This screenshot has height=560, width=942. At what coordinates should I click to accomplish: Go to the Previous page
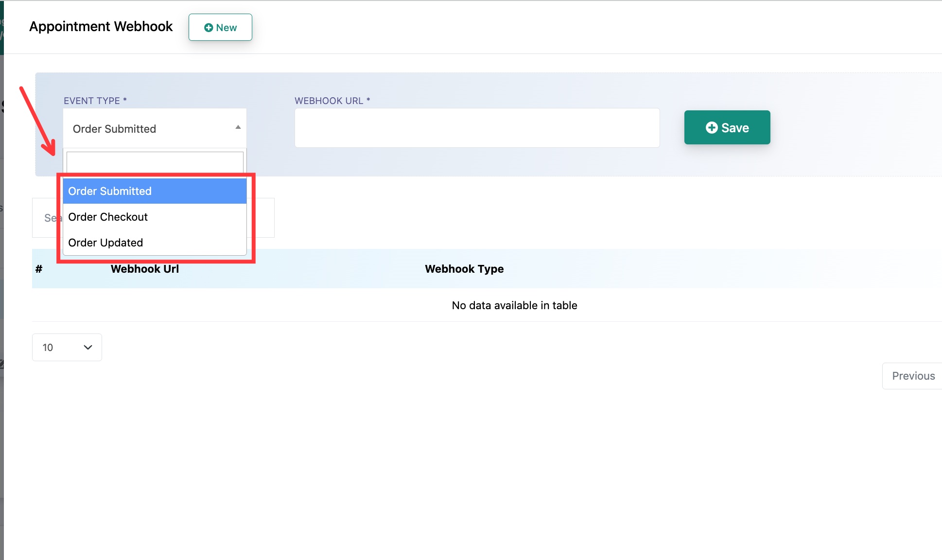click(x=912, y=376)
